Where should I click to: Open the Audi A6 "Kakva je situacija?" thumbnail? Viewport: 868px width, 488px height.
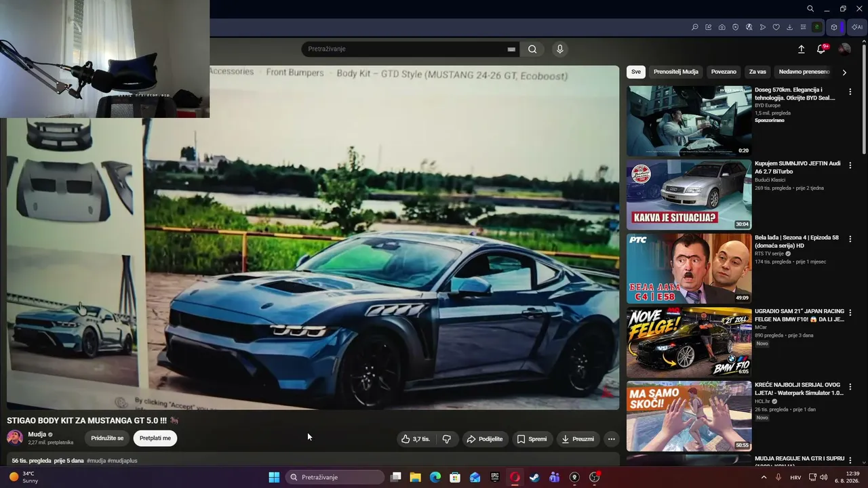click(x=689, y=195)
